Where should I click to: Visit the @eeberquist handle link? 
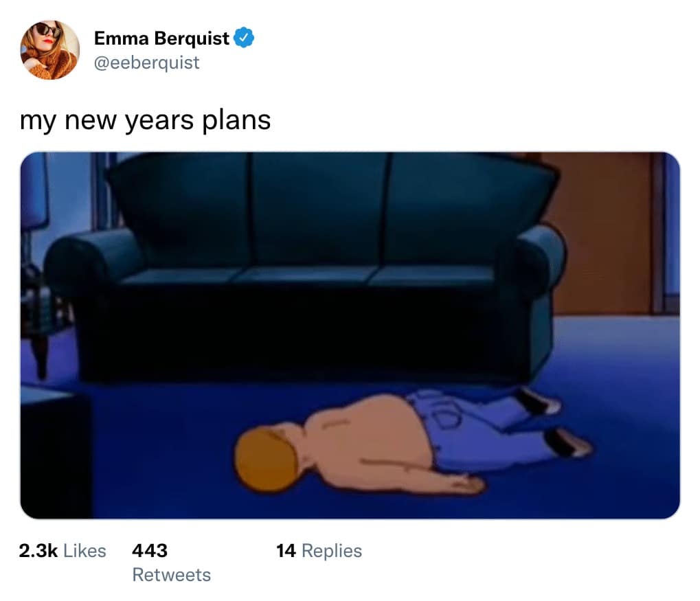click(x=146, y=63)
